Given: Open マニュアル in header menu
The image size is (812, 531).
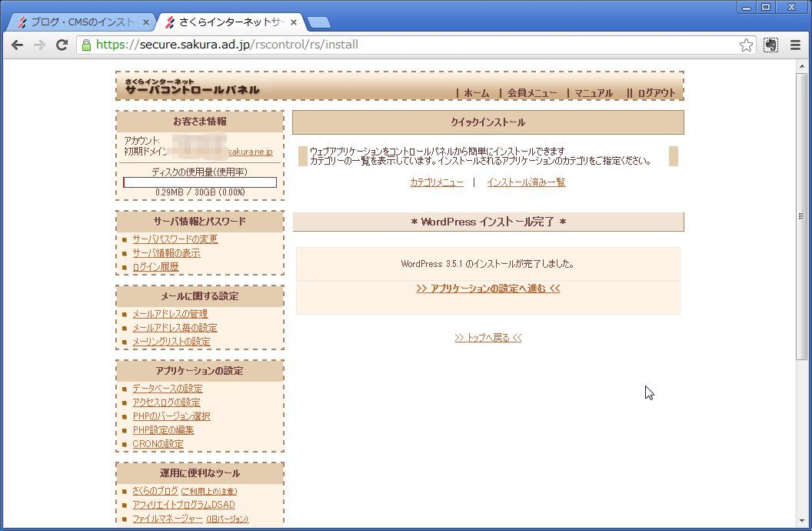Looking at the screenshot, I should (594, 93).
